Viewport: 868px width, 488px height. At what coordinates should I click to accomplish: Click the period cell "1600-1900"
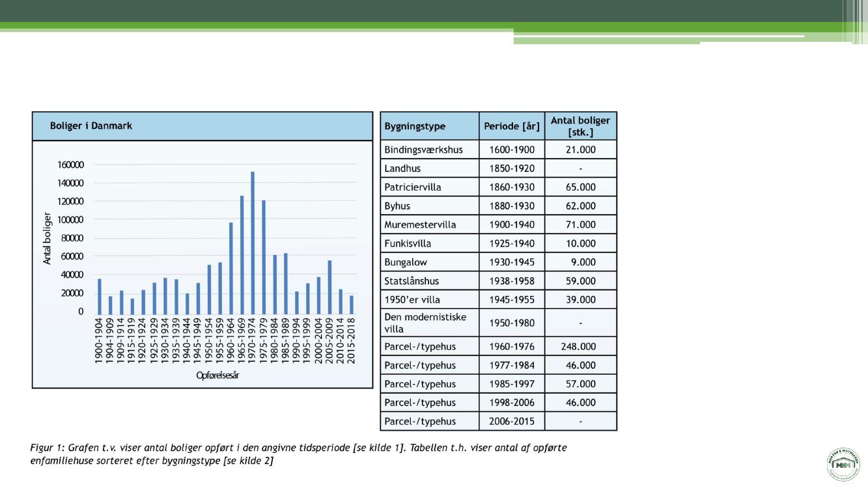[x=512, y=150]
